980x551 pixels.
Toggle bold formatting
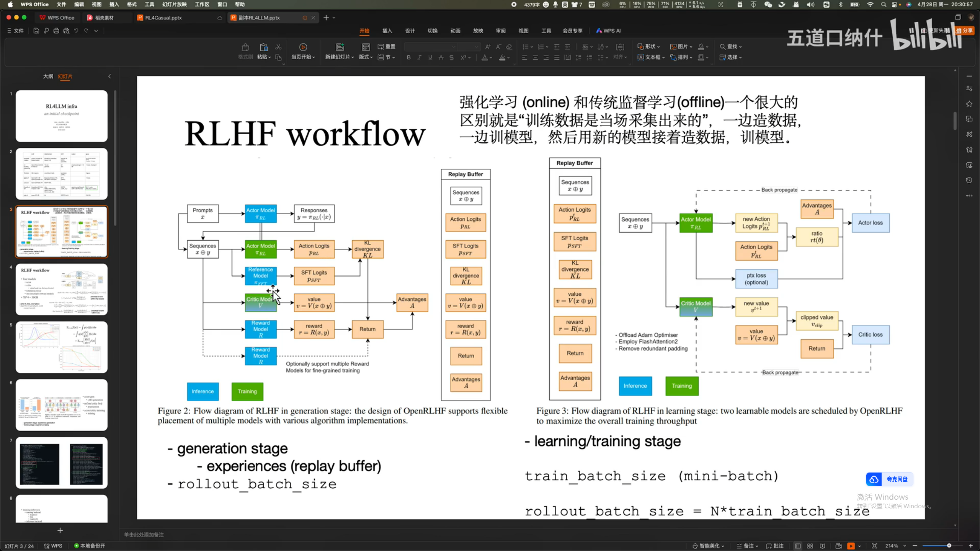[409, 57]
